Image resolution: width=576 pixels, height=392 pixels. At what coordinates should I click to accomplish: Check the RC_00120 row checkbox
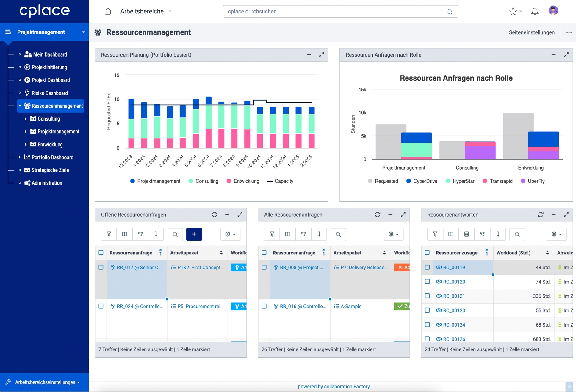click(427, 282)
